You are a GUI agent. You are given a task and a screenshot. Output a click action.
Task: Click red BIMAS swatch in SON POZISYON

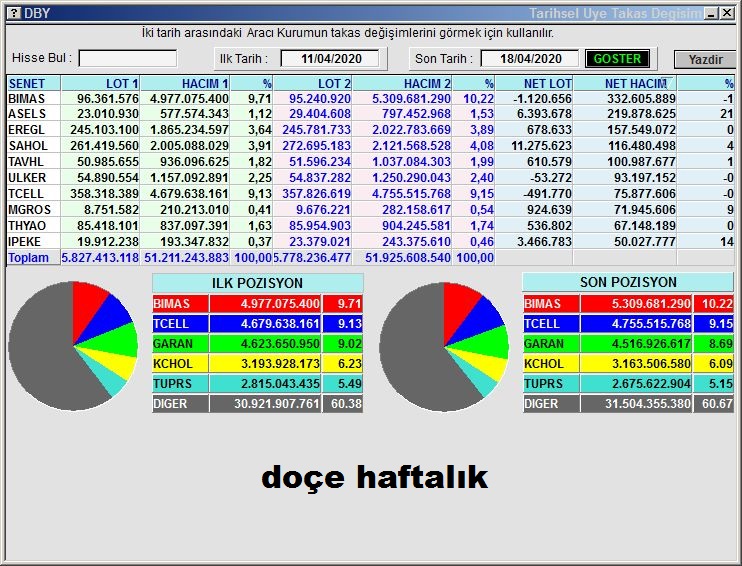[x=551, y=304]
